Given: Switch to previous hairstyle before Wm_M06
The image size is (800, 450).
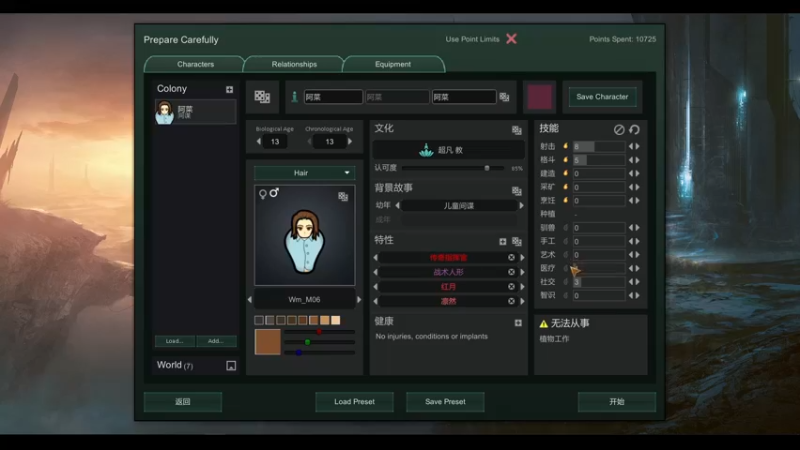Looking at the screenshot, I should (x=249, y=299).
